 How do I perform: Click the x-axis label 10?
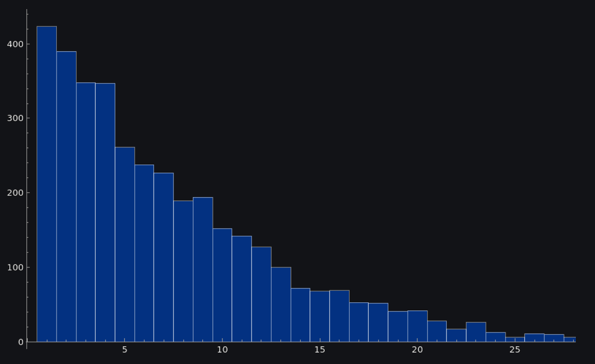pyautogui.click(x=222, y=350)
